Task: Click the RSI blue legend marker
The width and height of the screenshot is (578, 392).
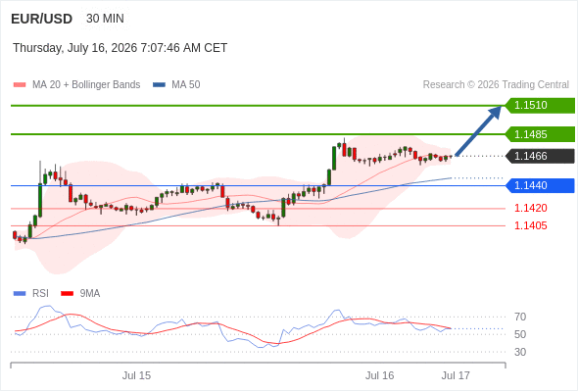Action: (x=20, y=294)
